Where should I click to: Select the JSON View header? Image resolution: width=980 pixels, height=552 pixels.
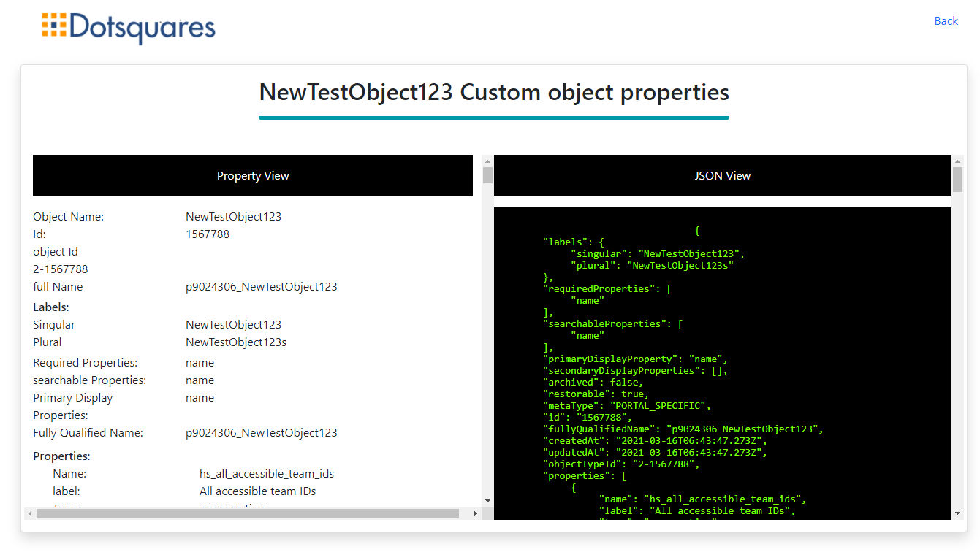[722, 175]
